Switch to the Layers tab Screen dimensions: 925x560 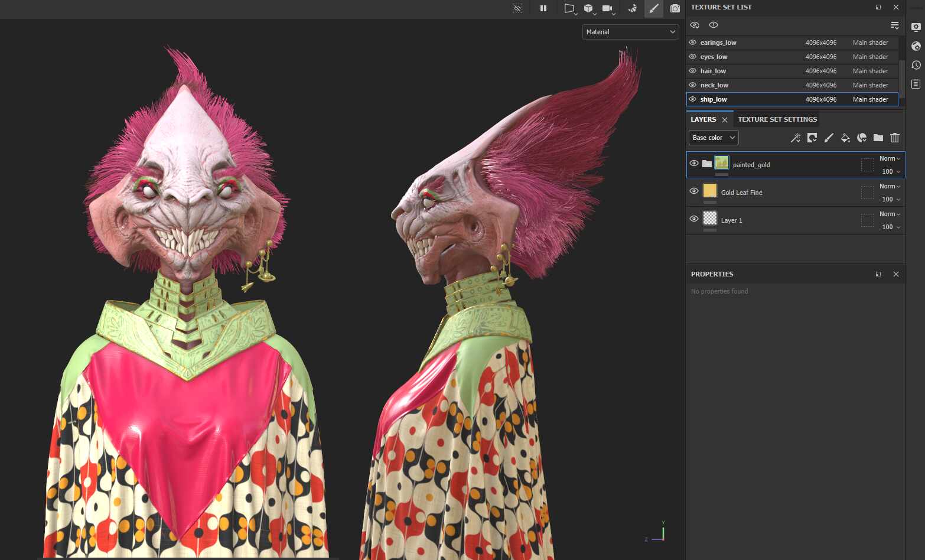click(703, 119)
